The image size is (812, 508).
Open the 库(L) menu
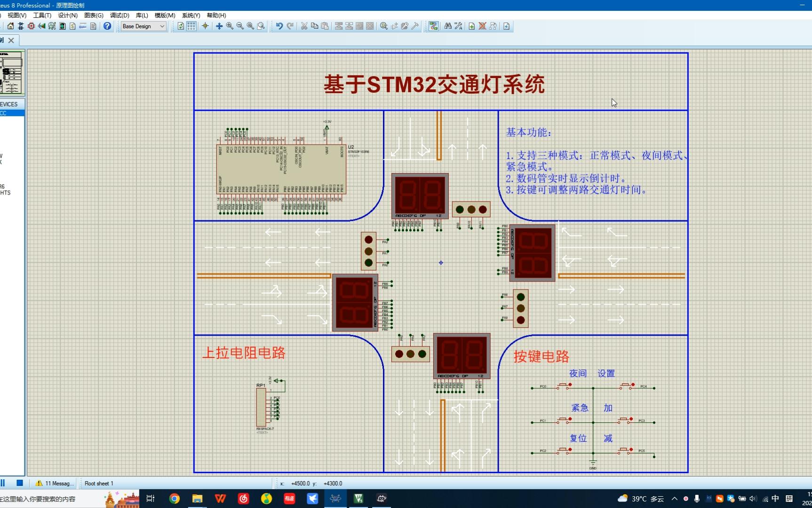tap(141, 15)
